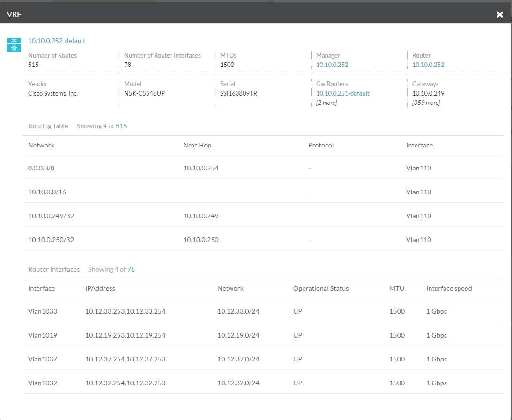This screenshot has height=420, width=512.
Task: Click the Routing Table section heading
Action: (48, 126)
